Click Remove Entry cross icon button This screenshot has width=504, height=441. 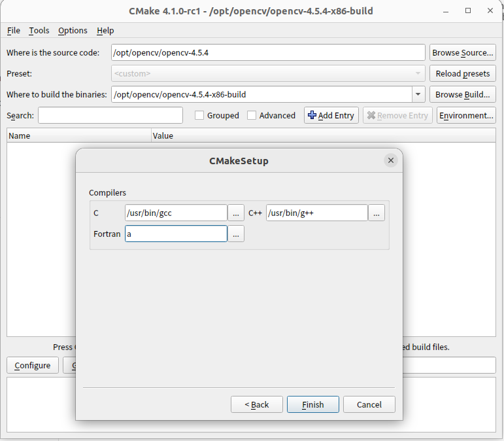click(x=397, y=115)
